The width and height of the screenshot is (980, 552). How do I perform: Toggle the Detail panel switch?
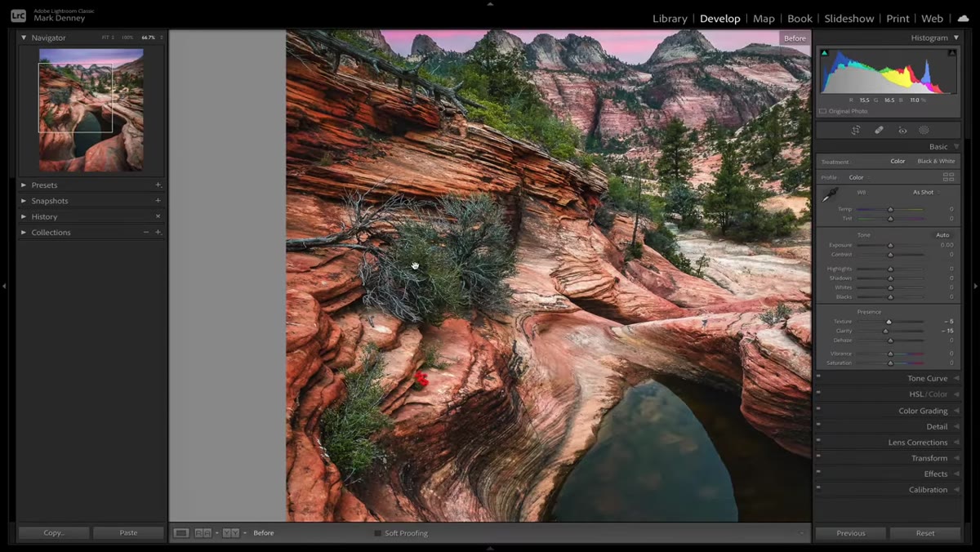pyautogui.click(x=818, y=425)
